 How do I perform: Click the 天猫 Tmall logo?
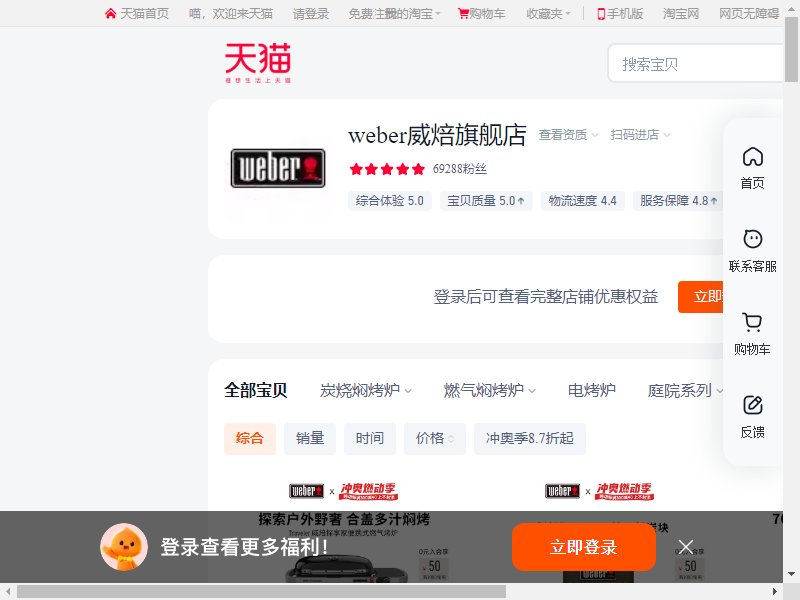pyautogui.click(x=258, y=63)
